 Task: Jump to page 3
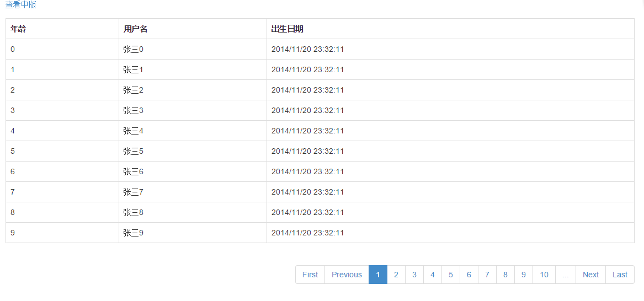(x=414, y=275)
